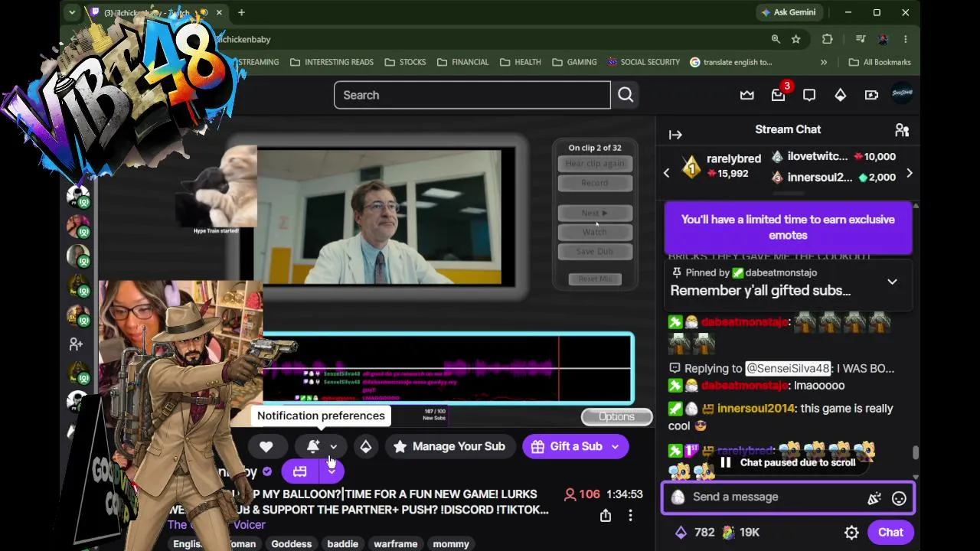Click the mommy tag

tap(451, 543)
